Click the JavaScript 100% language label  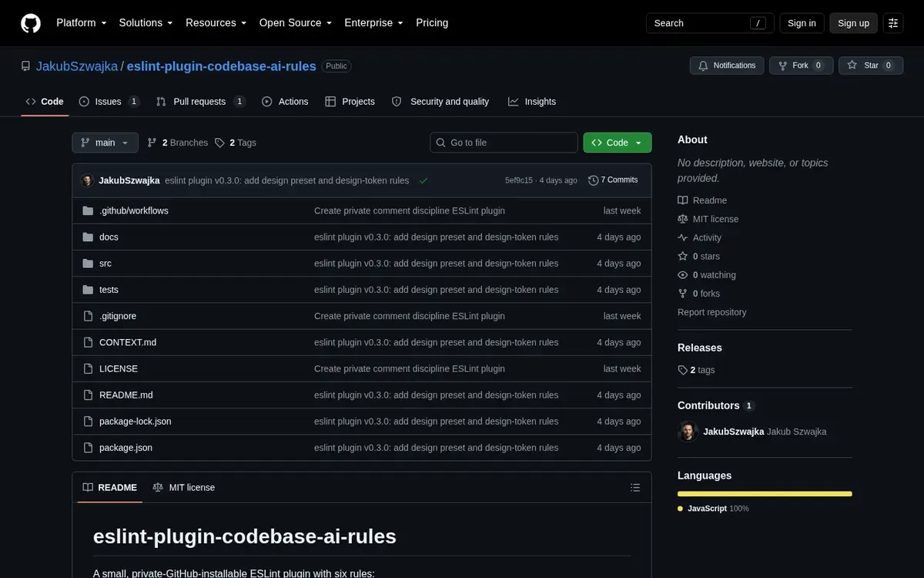coord(713,509)
